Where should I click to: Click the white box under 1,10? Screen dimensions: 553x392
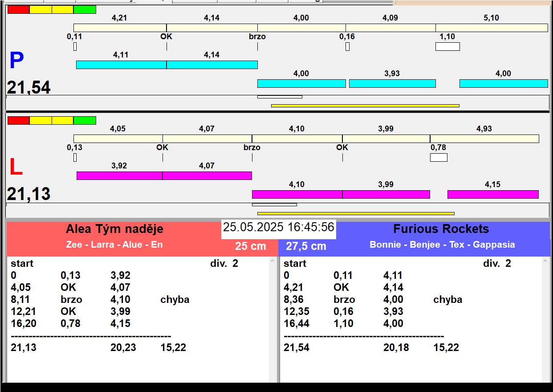click(447, 46)
